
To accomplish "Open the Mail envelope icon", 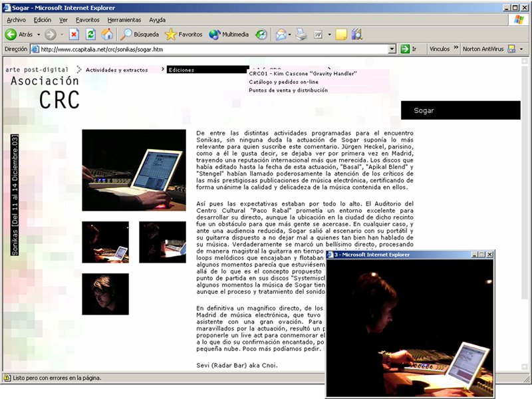I will click(281, 35).
